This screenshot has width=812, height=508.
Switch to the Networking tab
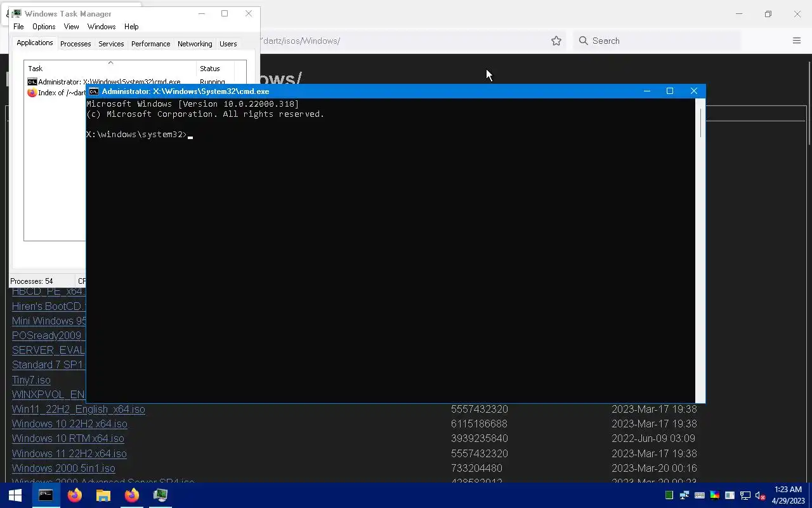tap(195, 44)
